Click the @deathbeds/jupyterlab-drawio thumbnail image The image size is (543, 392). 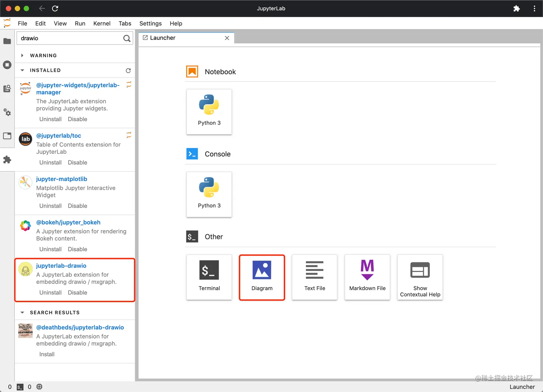point(25,331)
